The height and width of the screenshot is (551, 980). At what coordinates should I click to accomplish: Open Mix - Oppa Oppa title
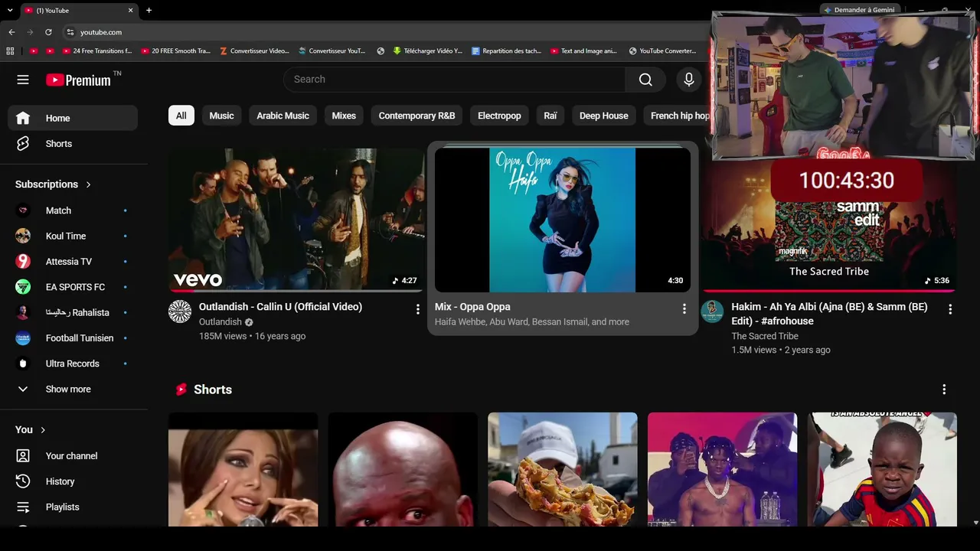click(x=472, y=307)
